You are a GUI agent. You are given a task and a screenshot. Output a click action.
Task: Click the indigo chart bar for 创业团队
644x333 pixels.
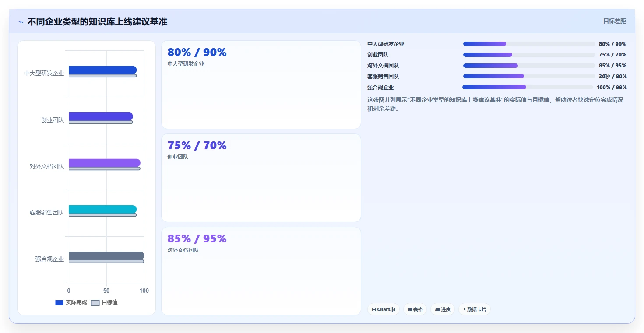coord(101,116)
